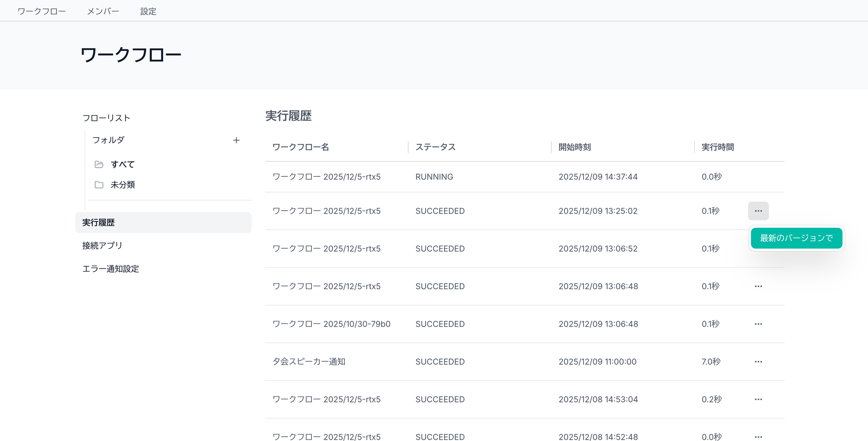This screenshot has height=441, width=868.
Task: Click ellipsis icon on the 14:53:04 run
Action: pos(758,399)
